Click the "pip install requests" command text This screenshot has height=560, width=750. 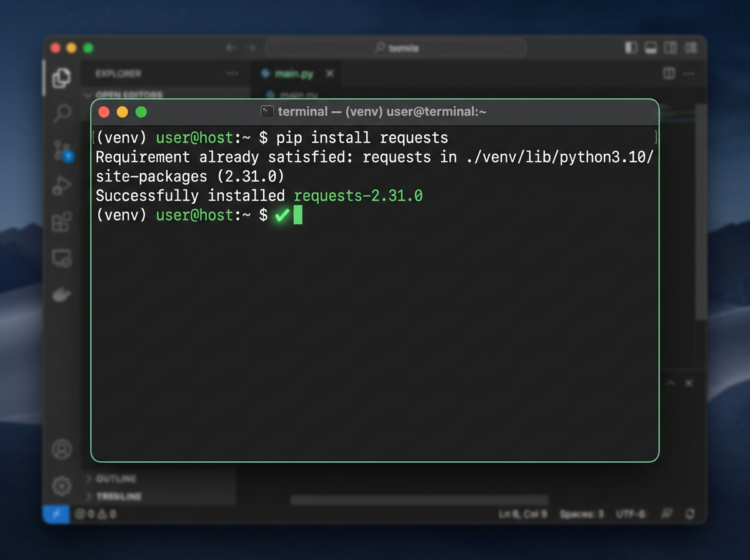coord(362,137)
